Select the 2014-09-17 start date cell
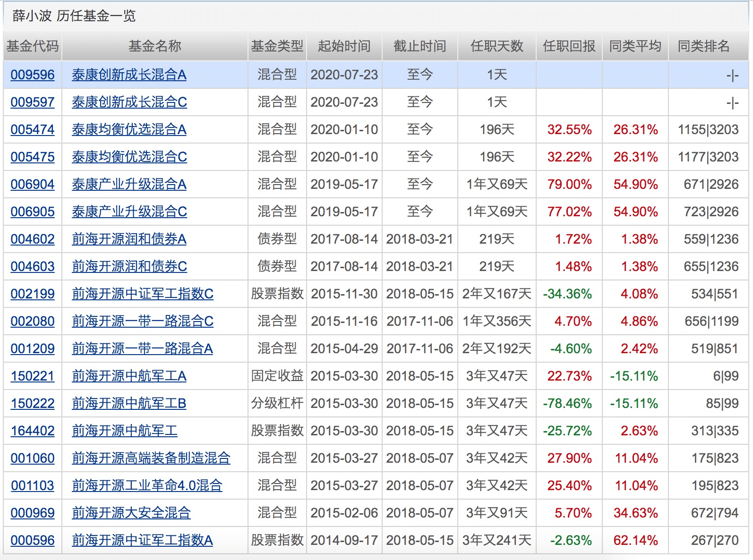The height and width of the screenshot is (560, 753). pyautogui.click(x=344, y=540)
